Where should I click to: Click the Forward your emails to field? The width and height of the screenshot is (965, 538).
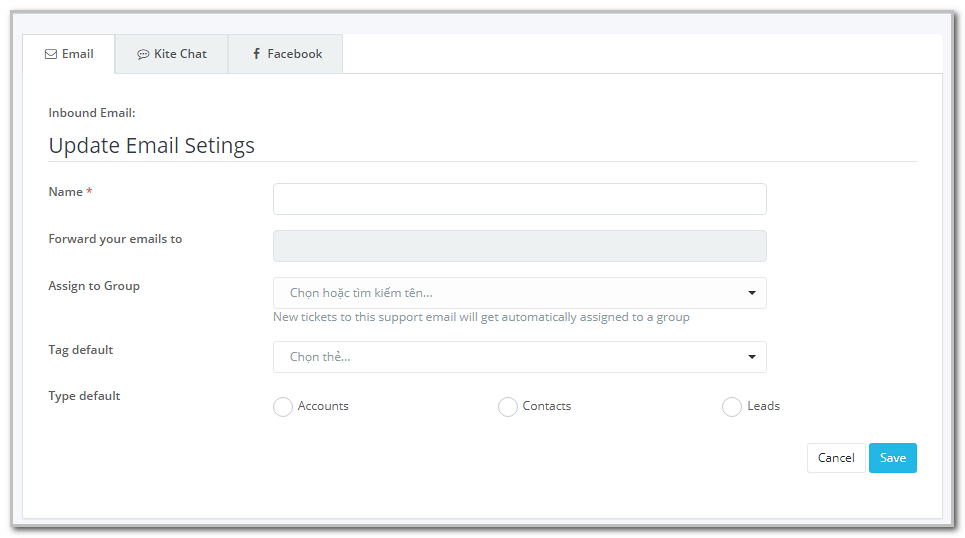tap(519, 246)
